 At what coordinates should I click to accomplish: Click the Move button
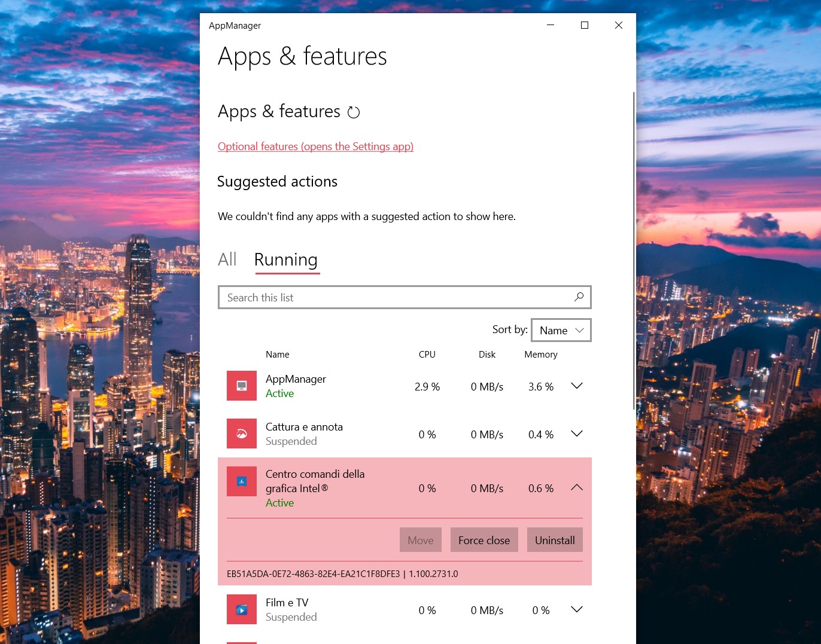(421, 540)
